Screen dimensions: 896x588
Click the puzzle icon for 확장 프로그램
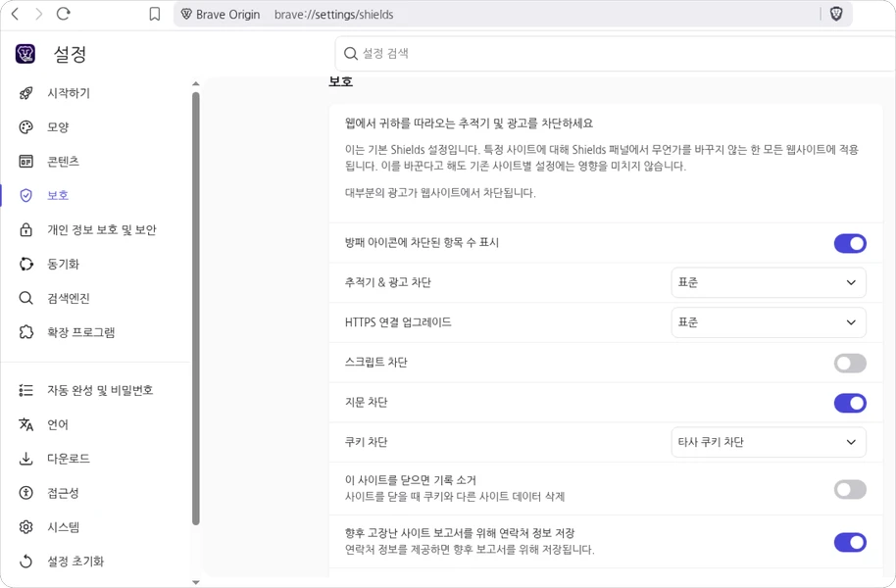(x=26, y=332)
